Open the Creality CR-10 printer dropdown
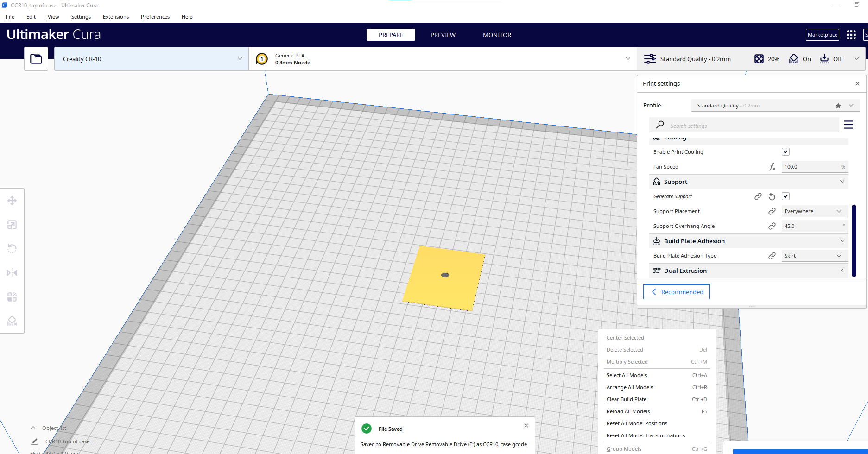Viewport: 868px width, 454px height. click(x=151, y=59)
